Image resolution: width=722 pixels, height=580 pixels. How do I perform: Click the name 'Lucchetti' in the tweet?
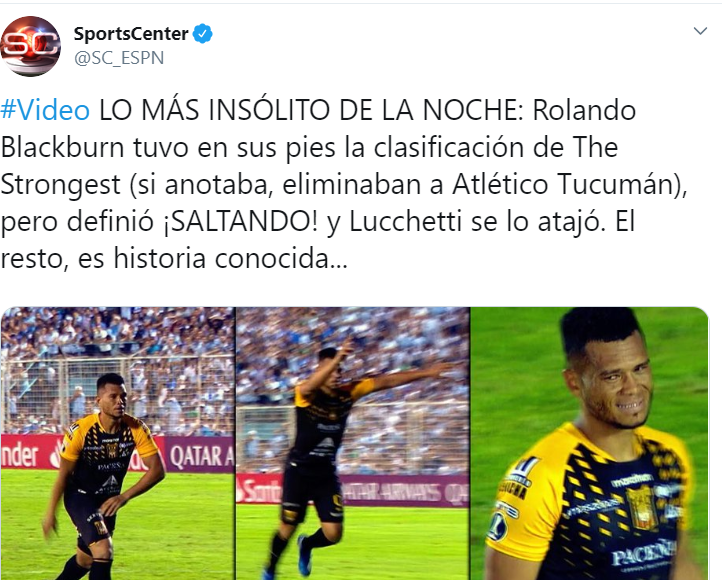tap(406, 221)
